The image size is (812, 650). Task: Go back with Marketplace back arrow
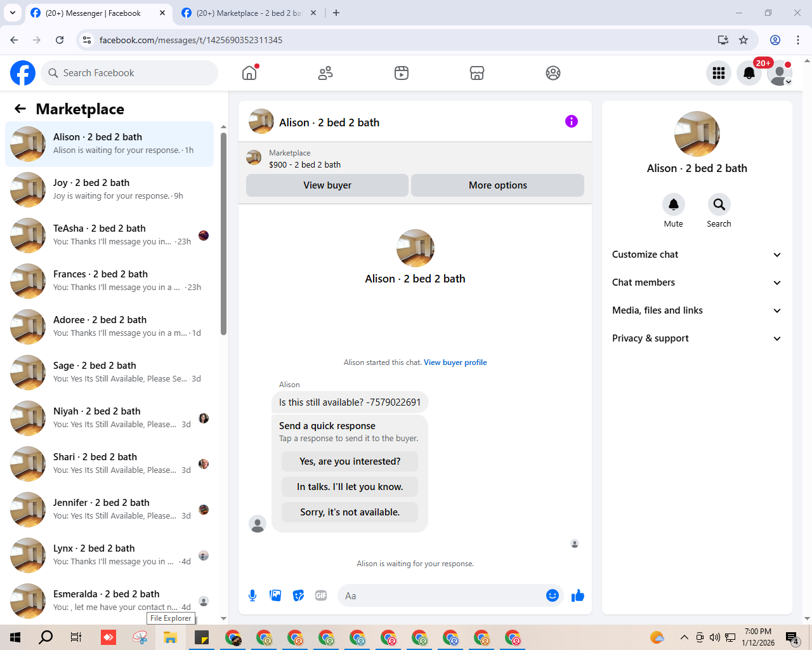[20, 109]
